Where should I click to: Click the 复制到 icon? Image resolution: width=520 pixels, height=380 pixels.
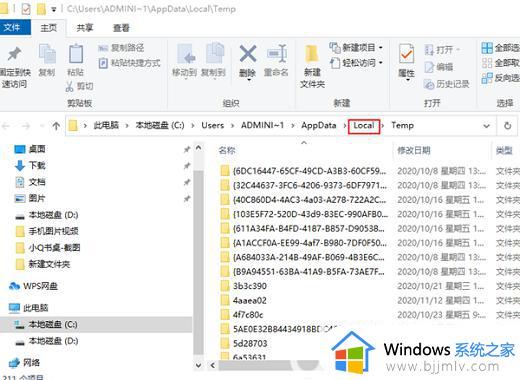click(215, 53)
